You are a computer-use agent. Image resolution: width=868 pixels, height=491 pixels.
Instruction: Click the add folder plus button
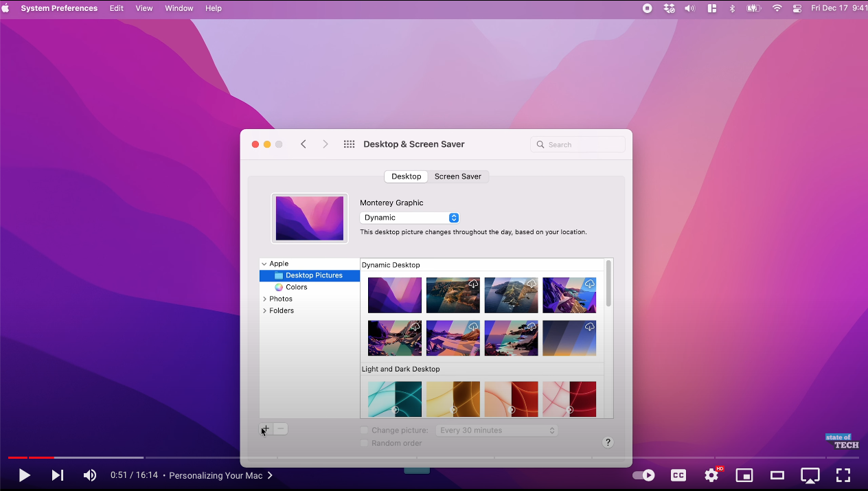266,429
